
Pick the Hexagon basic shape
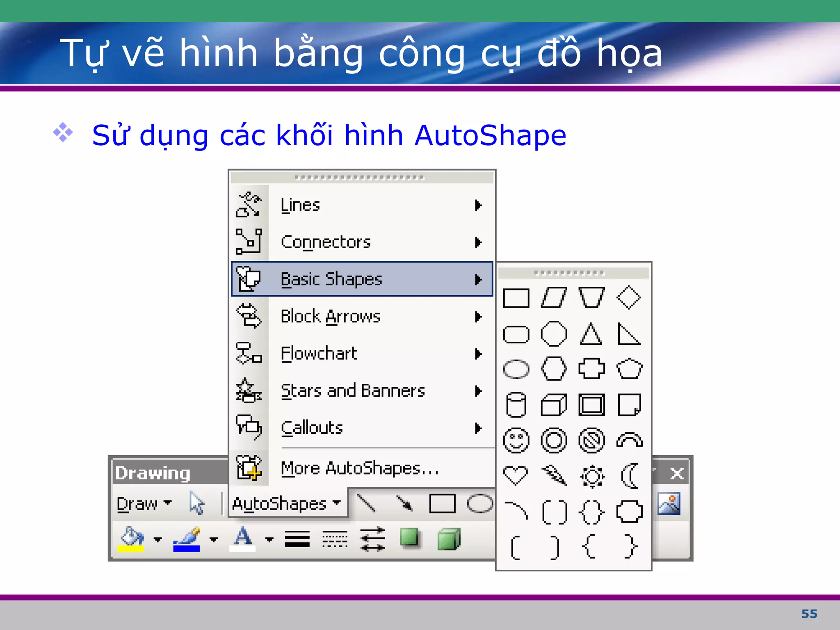point(554,368)
